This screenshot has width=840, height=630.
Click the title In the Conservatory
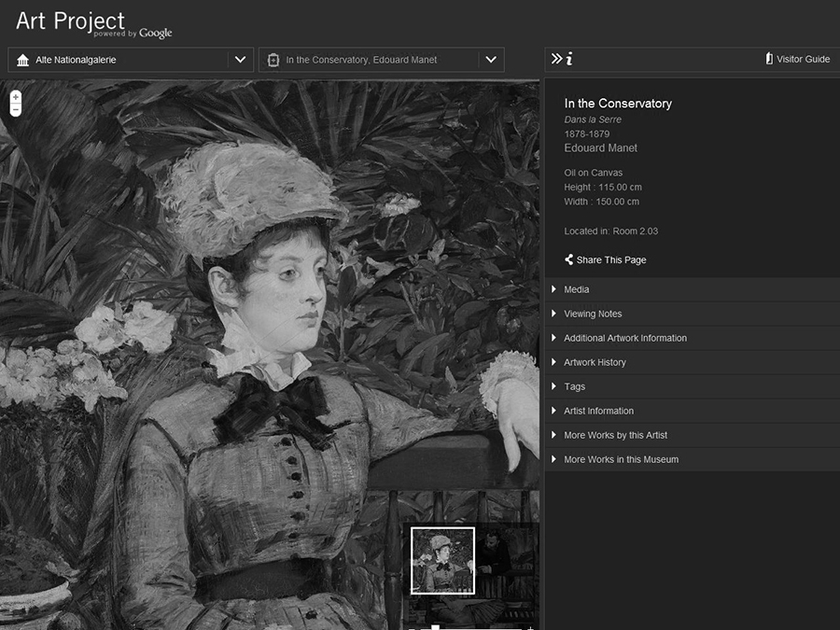click(618, 104)
